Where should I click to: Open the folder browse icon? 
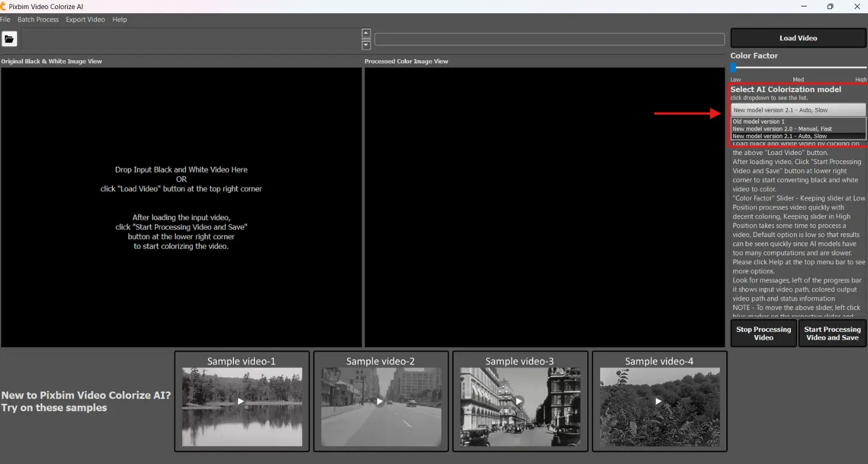[9, 39]
